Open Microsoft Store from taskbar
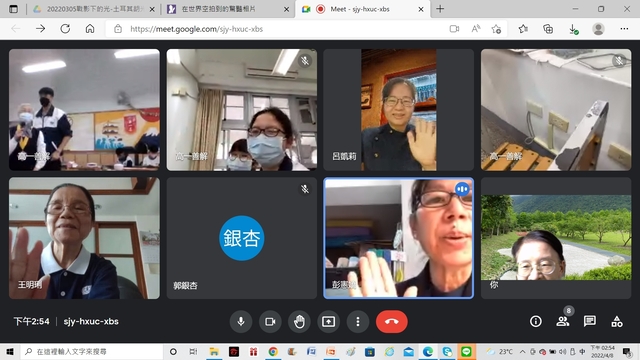The height and width of the screenshot is (360, 640). pyautogui.click(x=370, y=351)
